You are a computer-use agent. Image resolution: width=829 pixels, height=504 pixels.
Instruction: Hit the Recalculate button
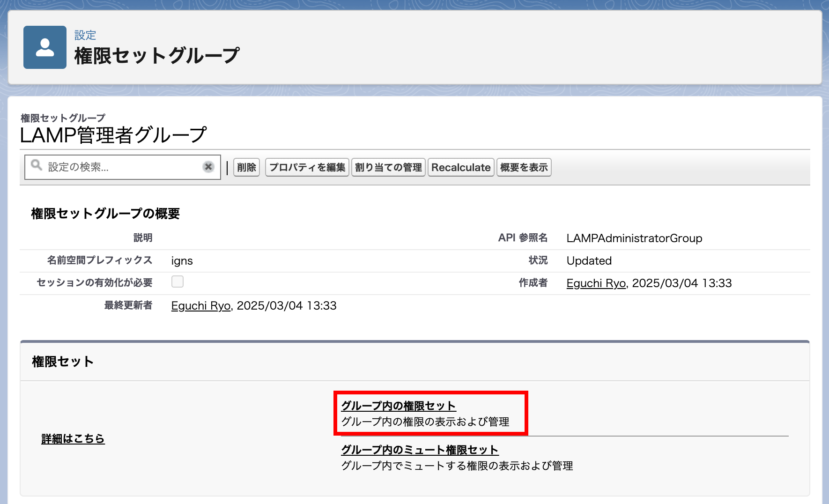460,167
